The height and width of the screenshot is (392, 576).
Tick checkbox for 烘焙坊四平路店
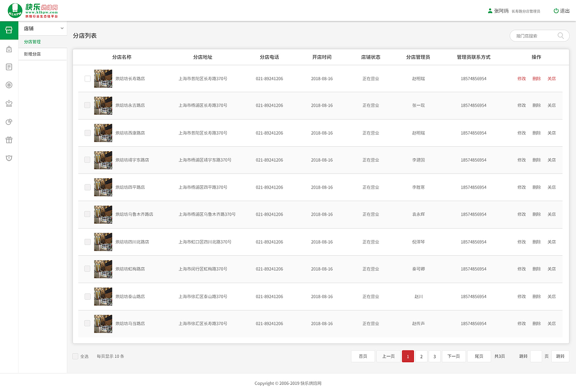tap(87, 187)
